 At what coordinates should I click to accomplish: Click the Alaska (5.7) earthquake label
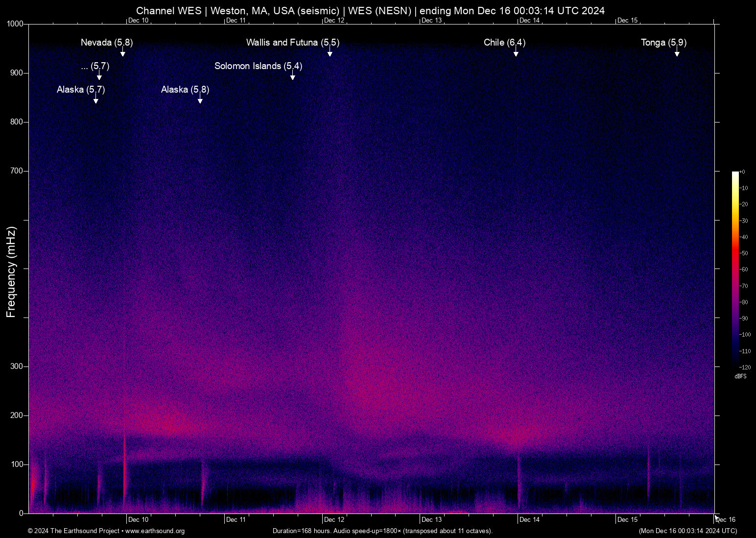(x=80, y=90)
